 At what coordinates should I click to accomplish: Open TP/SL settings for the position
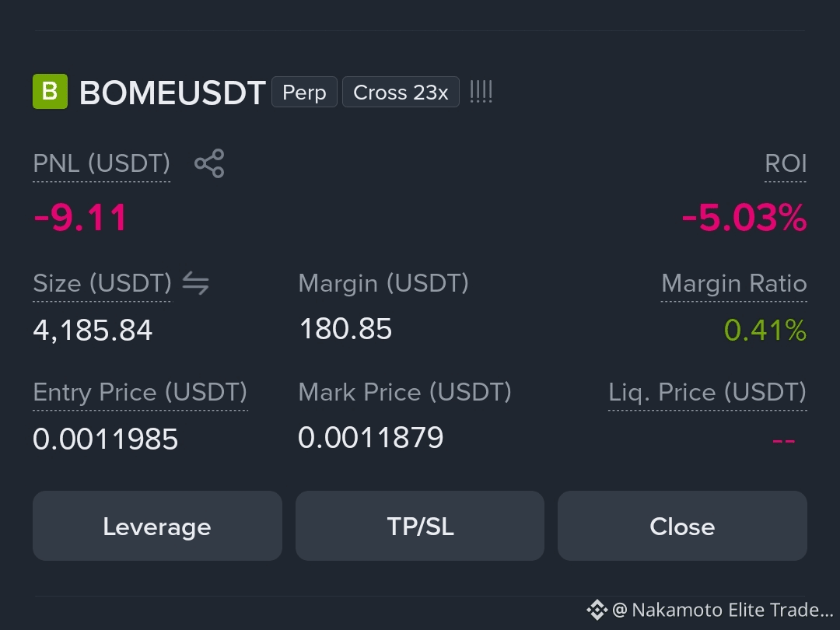pos(420,526)
